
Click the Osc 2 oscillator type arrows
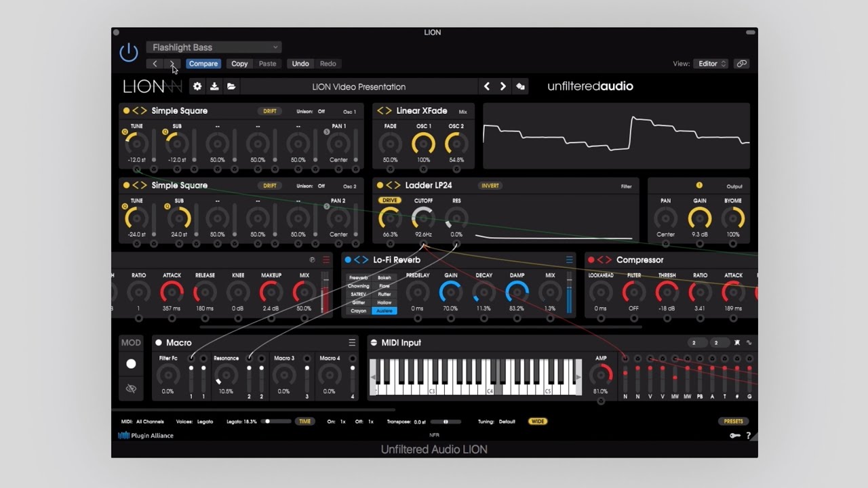140,185
